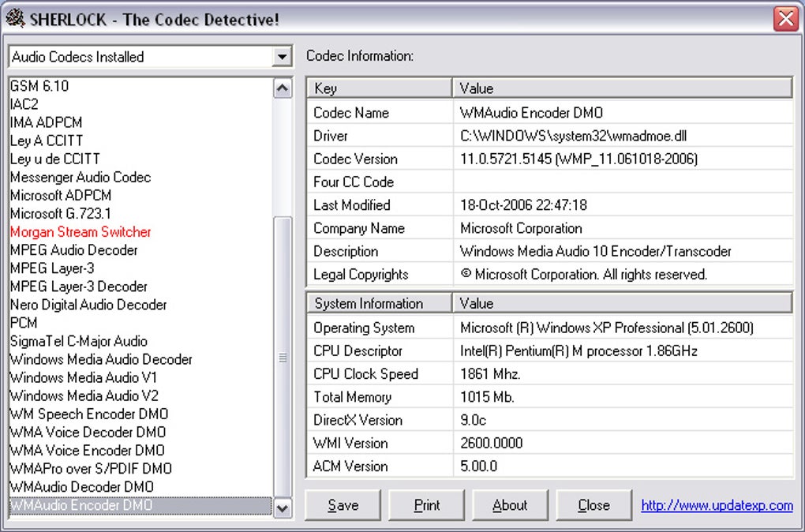Select MPEG Audio Decoder
The height and width of the screenshot is (532, 805).
[74, 250]
